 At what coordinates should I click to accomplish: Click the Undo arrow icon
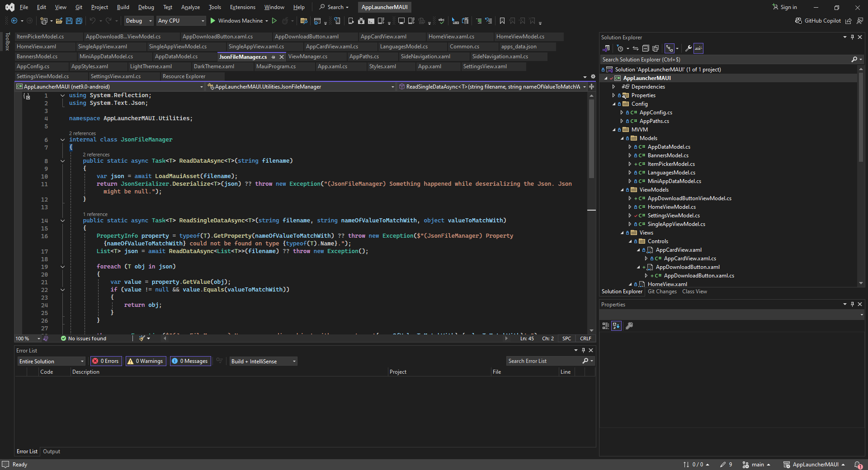click(93, 21)
